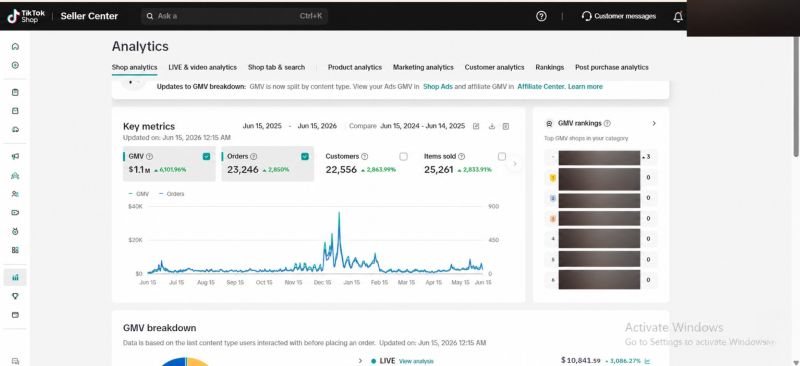The width and height of the screenshot is (800, 366).
Task: Open the clipboard orders sidebar icon
Action: pyautogui.click(x=15, y=92)
